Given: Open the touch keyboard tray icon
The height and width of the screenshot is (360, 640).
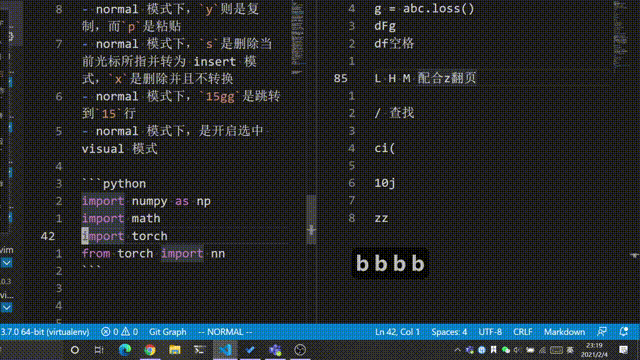Looking at the screenshot, I should click(x=556, y=350).
